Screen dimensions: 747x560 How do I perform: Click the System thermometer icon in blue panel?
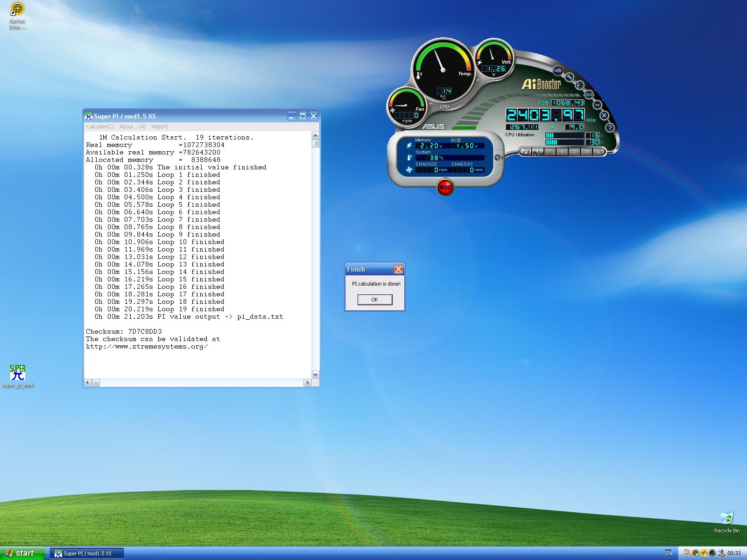(x=409, y=158)
